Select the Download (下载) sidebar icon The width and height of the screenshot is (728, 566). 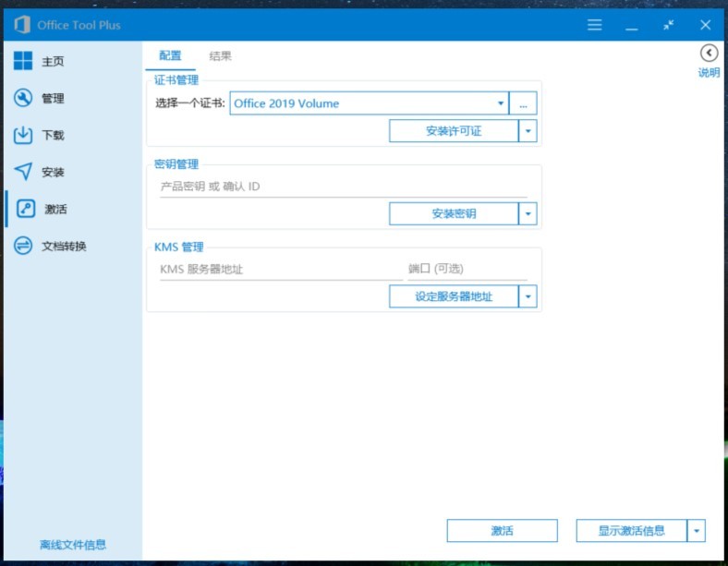tap(23, 136)
